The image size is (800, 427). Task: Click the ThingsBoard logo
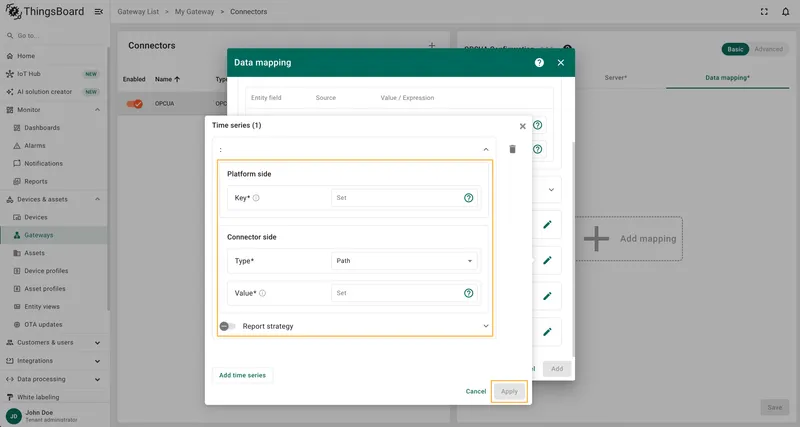click(x=44, y=11)
